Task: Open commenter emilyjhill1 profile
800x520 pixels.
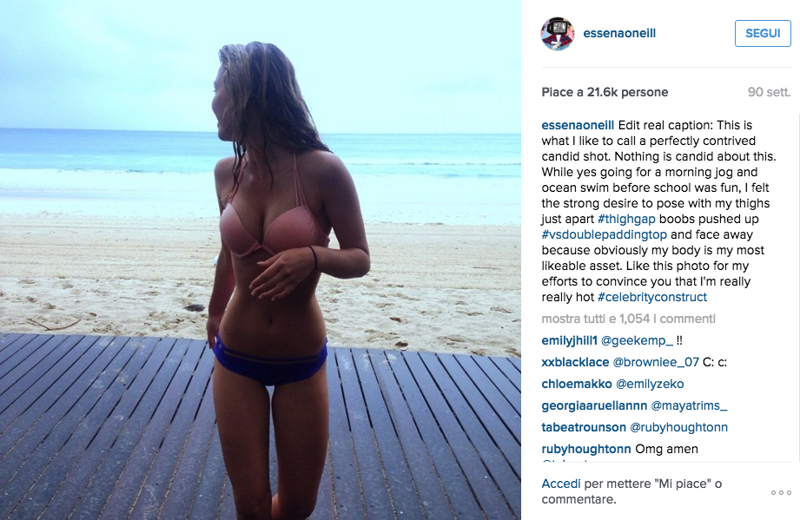Action: (569, 341)
